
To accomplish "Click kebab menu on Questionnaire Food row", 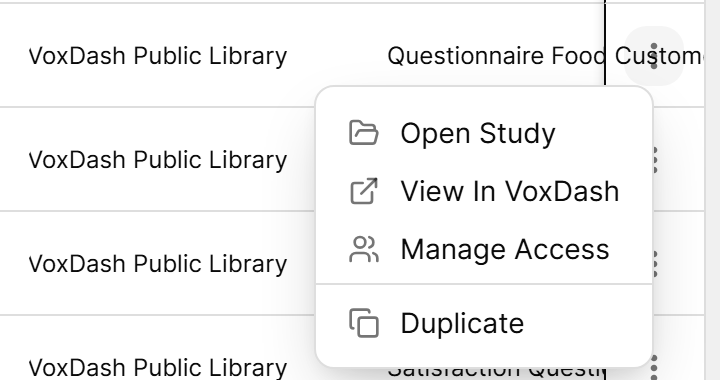I will 654,56.
